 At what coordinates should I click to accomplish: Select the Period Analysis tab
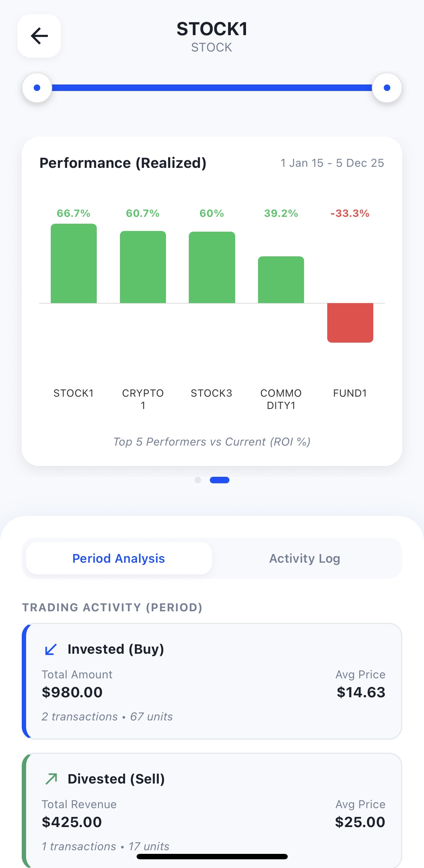118,558
